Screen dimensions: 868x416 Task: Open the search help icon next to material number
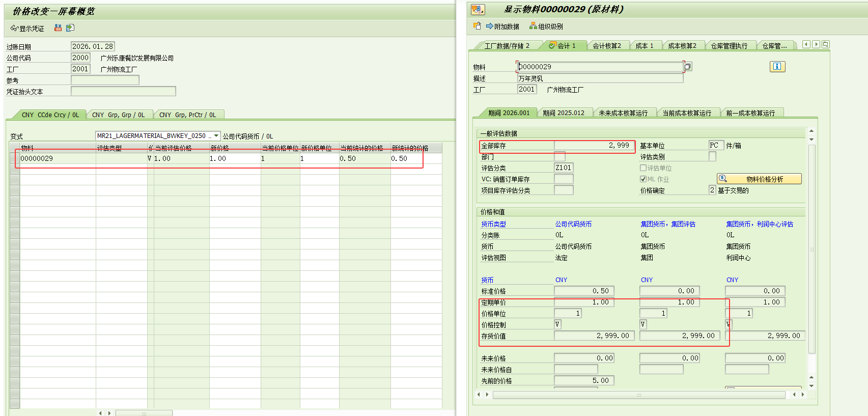pyautogui.click(x=688, y=67)
